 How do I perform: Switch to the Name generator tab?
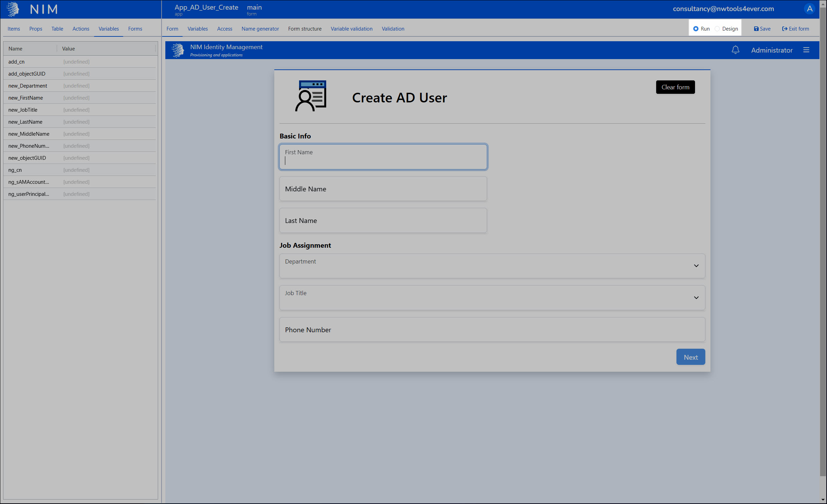(260, 29)
